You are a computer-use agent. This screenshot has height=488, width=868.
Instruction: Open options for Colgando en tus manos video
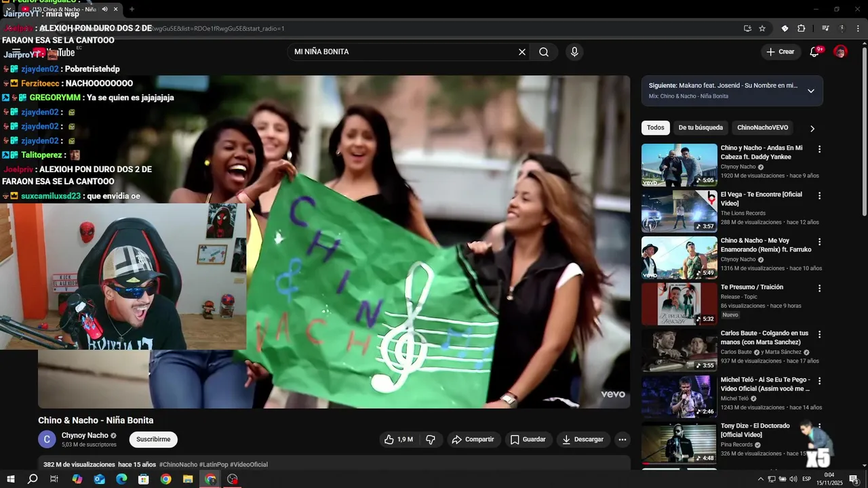click(x=819, y=335)
